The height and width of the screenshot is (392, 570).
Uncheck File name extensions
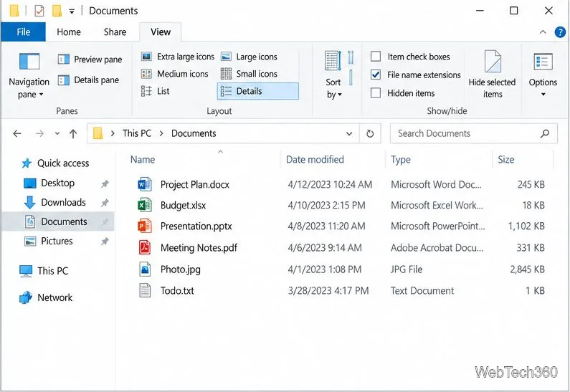click(x=376, y=75)
